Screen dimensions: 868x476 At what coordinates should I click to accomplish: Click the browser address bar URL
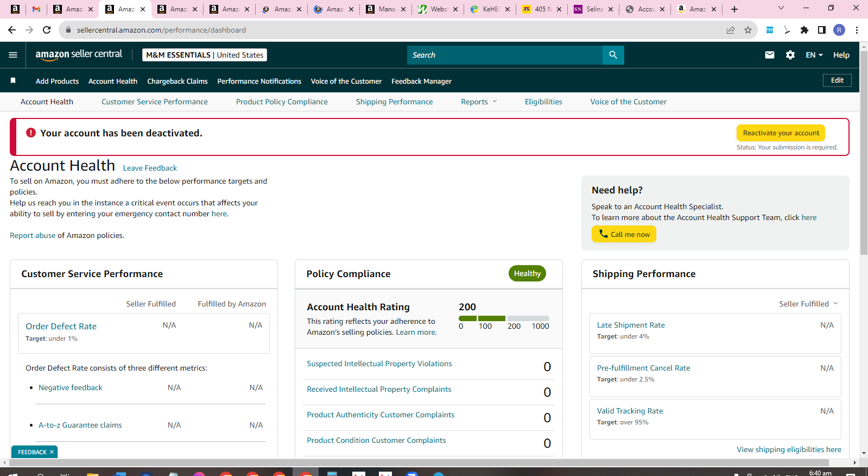pyautogui.click(x=161, y=30)
